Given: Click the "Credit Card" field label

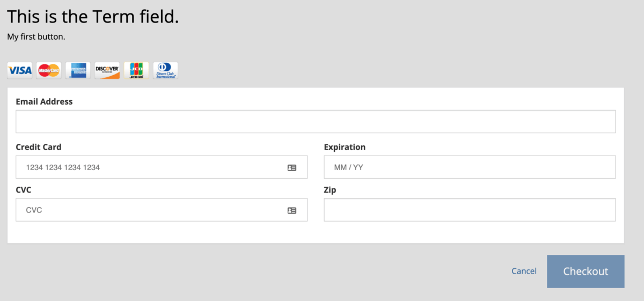Looking at the screenshot, I should [39, 147].
